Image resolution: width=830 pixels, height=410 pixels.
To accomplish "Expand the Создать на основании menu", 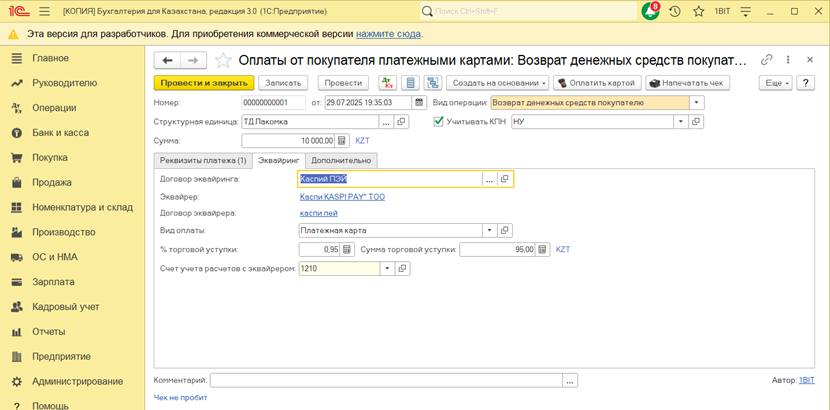I will point(496,83).
